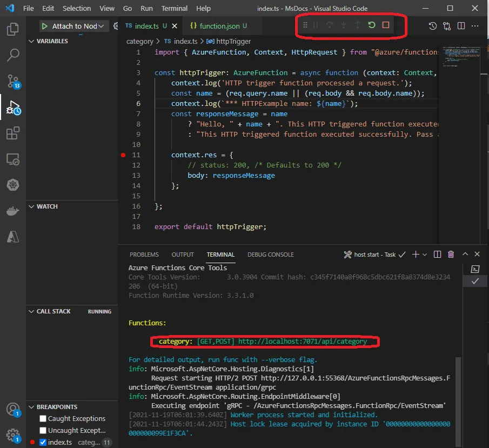Open Source Control view with 13 badge
The width and height of the screenshot is (489, 448).
click(x=13, y=81)
